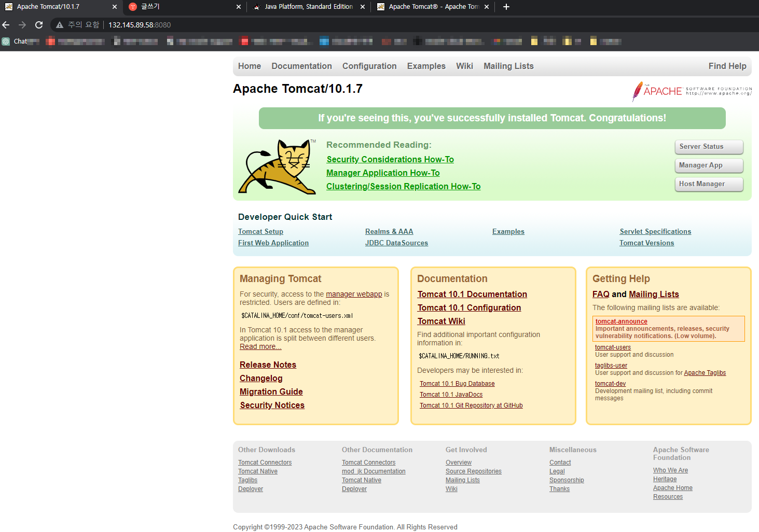
Task: Open the Servlet Specifications link
Action: pyautogui.click(x=655, y=232)
